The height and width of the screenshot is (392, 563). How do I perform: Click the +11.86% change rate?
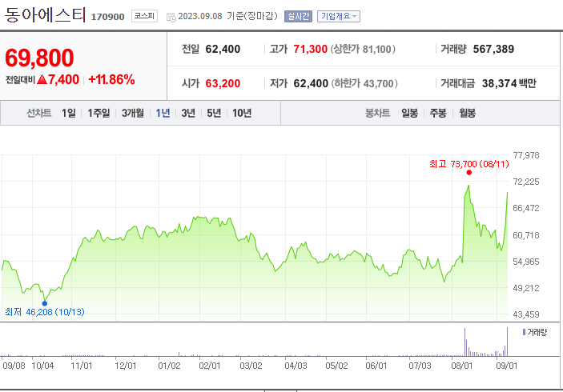(111, 79)
